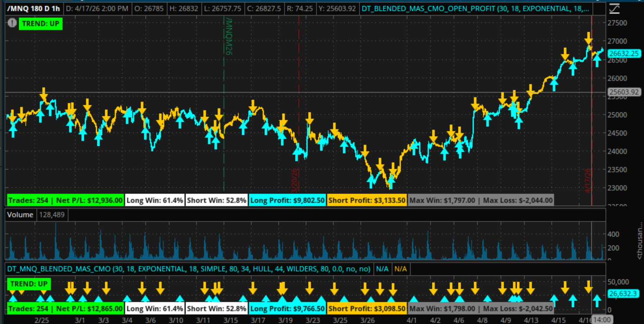Image resolution: width=644 pixels, height=324 pixels.
Task: Click the green Net P/L $12,936.00 label
Action: 65,200
